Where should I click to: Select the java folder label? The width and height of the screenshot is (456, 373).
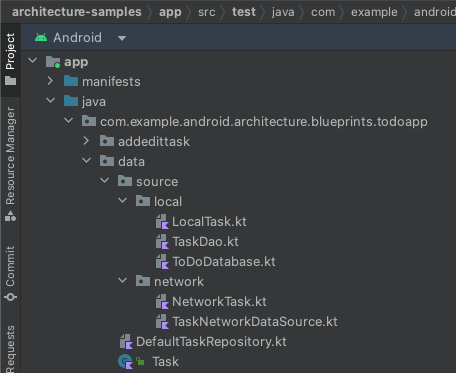(x=94, y=102)
